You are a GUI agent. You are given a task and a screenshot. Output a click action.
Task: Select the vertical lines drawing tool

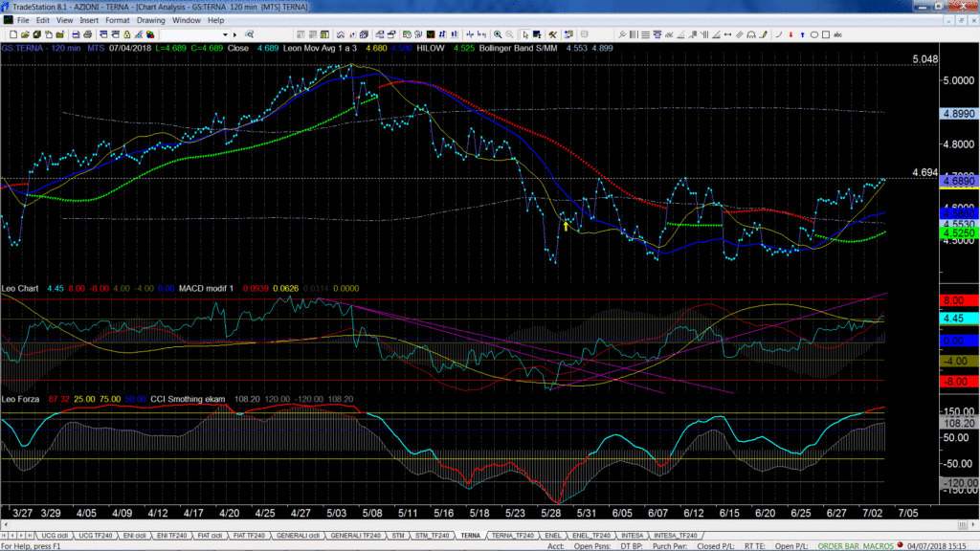[634, 35]
